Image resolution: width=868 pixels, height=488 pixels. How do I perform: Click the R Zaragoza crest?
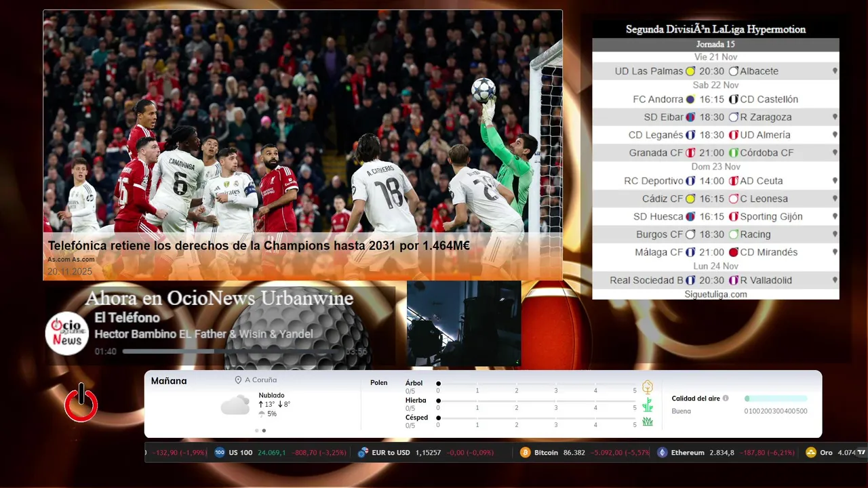(734, 117)
